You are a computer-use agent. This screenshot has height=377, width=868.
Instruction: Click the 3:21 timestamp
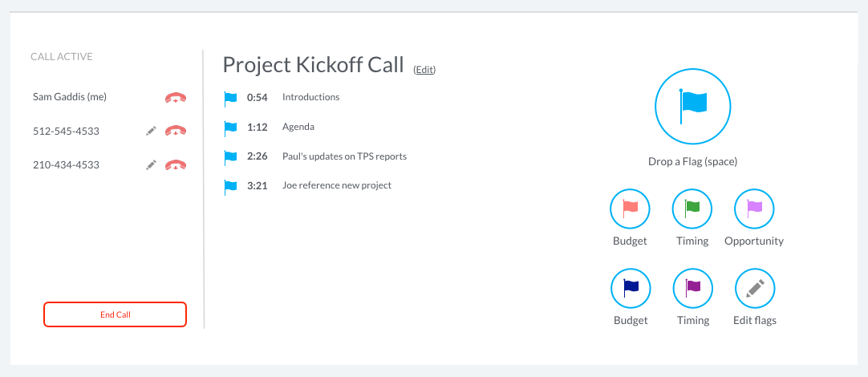[258, 185]
